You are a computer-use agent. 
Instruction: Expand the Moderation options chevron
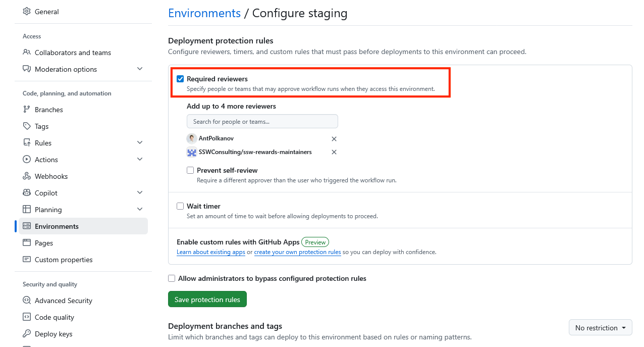tap(140, 69)
